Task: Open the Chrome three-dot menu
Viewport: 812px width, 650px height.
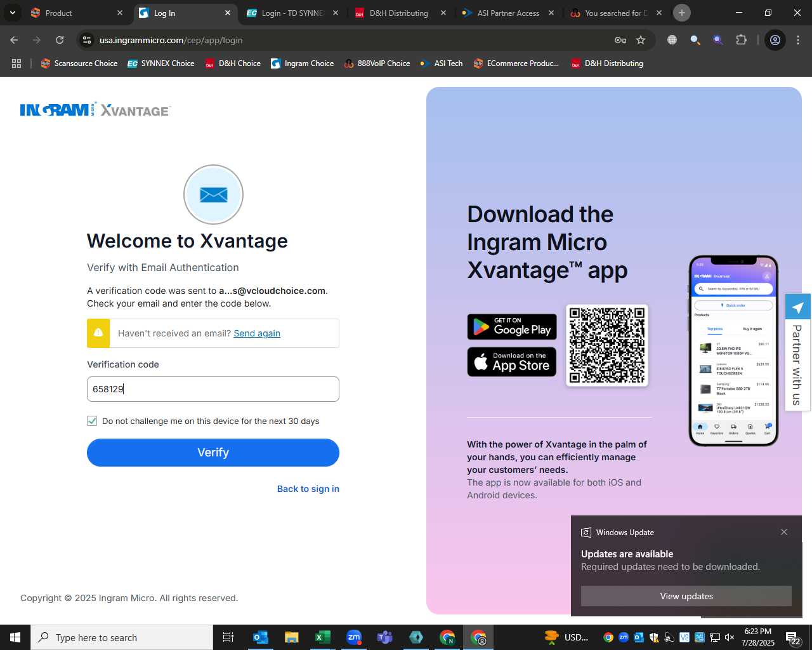Action: (798, 40)
